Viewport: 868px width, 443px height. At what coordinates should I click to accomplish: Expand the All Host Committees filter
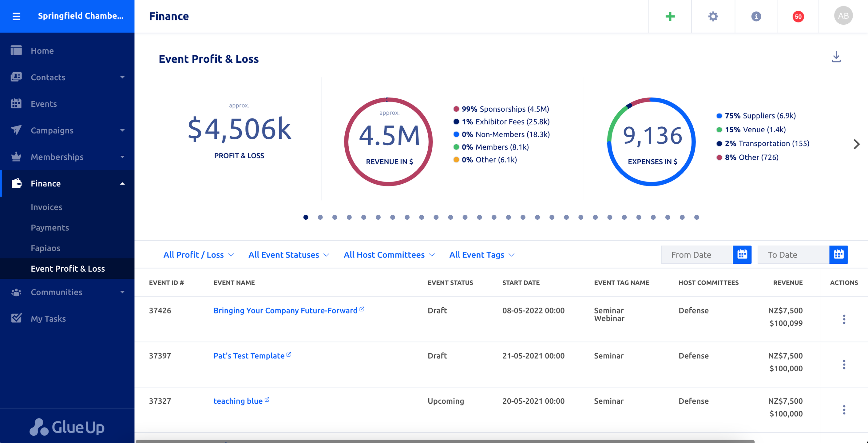389,255
